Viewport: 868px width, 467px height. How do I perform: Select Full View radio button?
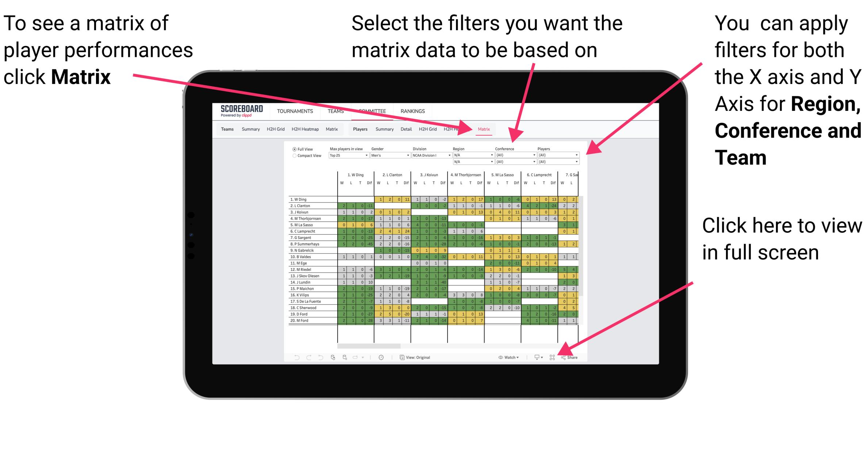coord(294,150)
